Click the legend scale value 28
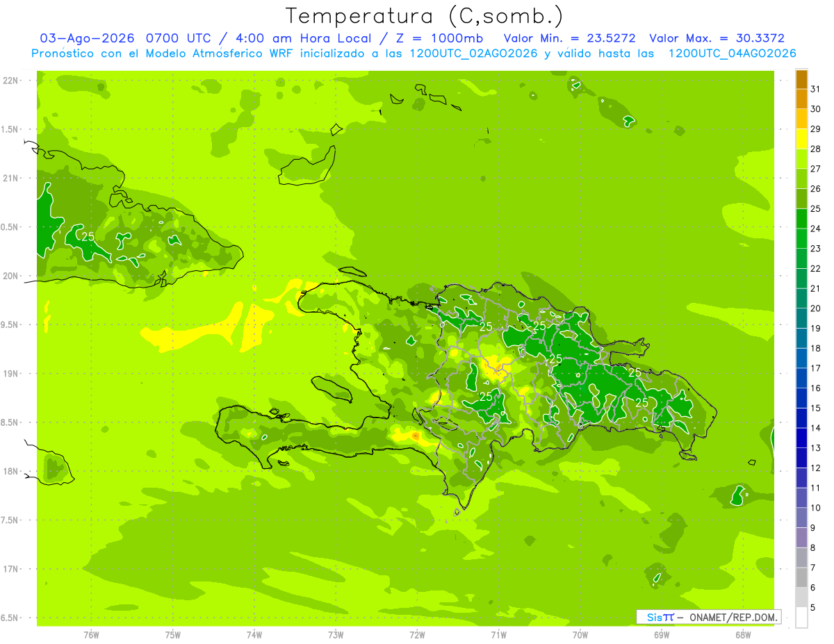Image resolution: width=834 pixels, height=644 pixels. (815, 149)
